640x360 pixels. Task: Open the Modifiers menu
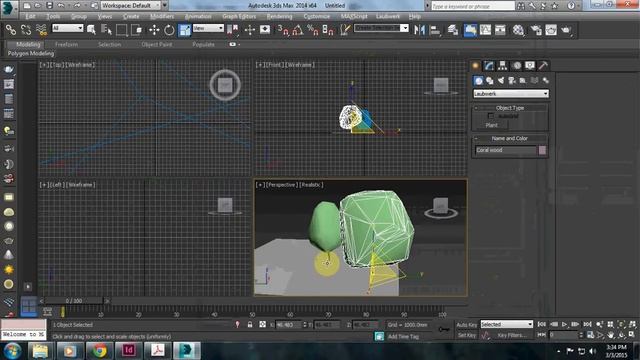pyautogui.click(x=162, y=16)
